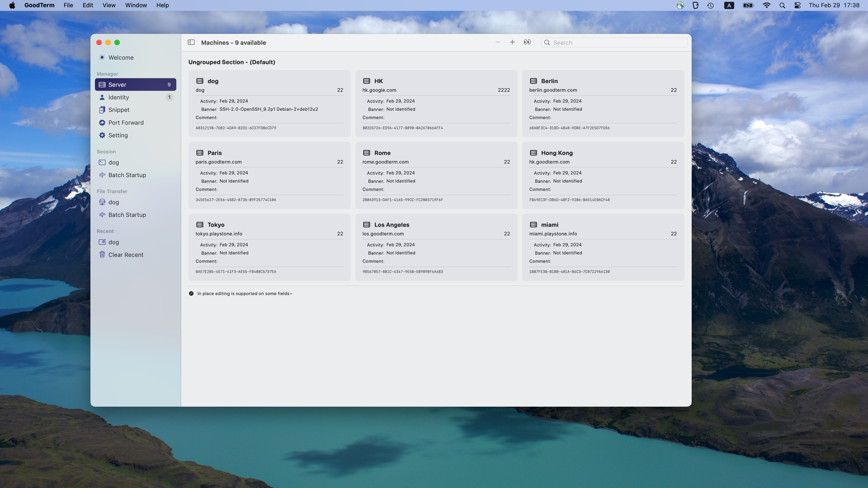Click the dog file transfer icon in sidebar

click(x=102, y=202)
